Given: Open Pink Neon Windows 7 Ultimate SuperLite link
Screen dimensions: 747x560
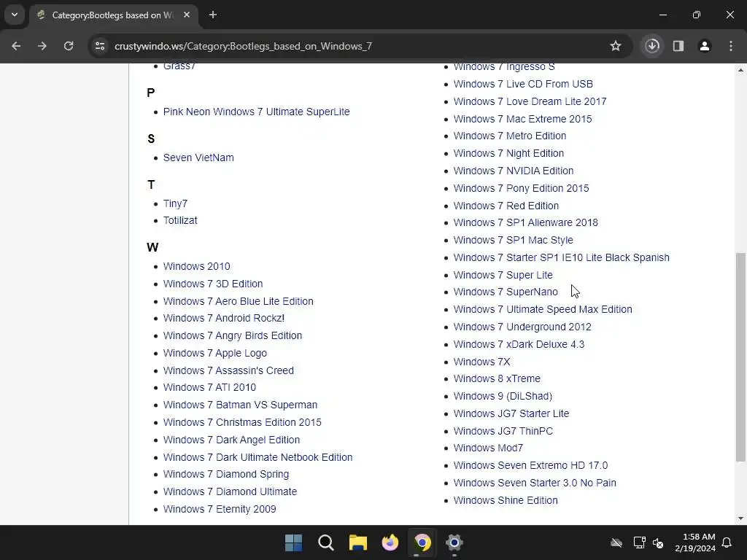Looking at the screenshot, I should point(256,112).
